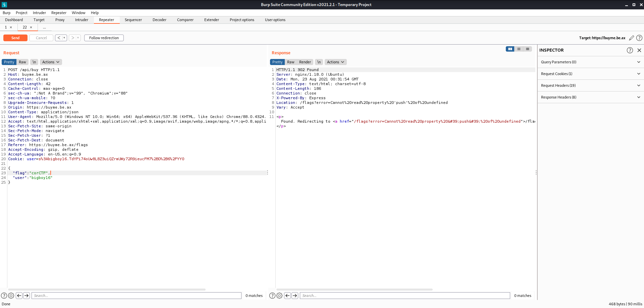Jump to previous response search match

[287, 296]
